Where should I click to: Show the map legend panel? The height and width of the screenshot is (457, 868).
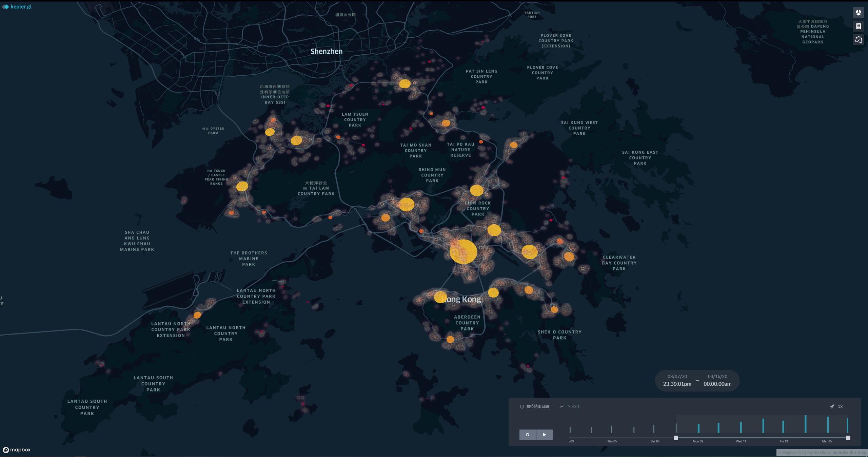858,26
